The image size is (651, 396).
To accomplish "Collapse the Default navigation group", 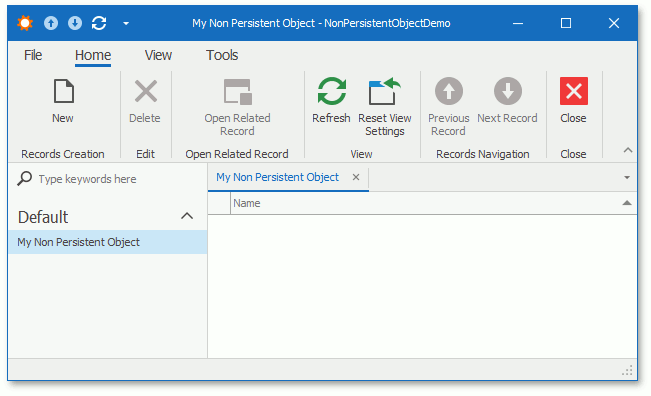I will pos(187,216).
